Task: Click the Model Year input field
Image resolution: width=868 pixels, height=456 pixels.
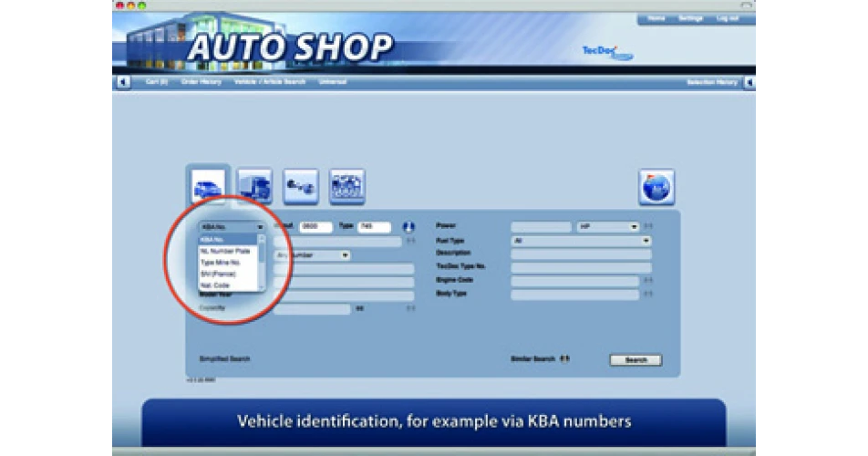Action: [344, 296]
